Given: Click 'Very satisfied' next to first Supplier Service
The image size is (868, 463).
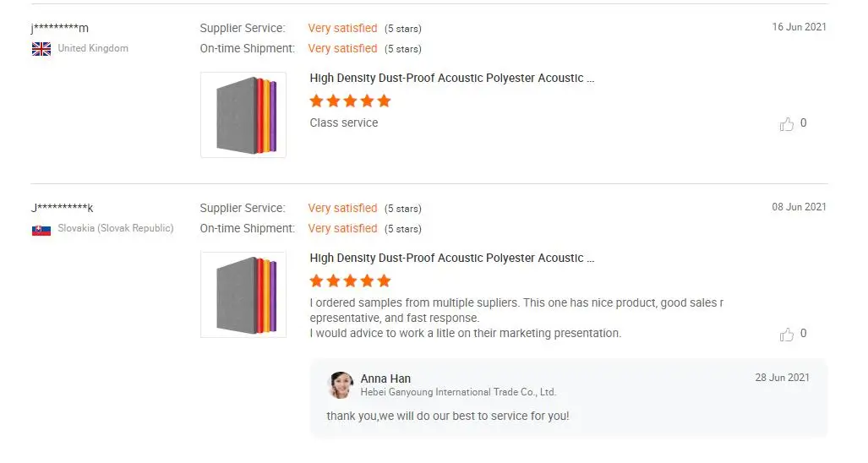Looking at the screenshot, I should pyautogui.click(x=342, y=29).
